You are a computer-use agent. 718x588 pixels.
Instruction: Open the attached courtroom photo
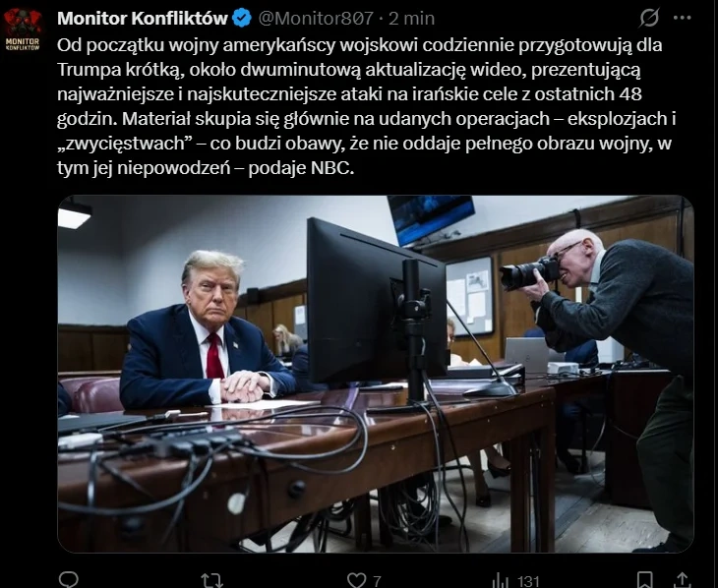click(376, 374)
